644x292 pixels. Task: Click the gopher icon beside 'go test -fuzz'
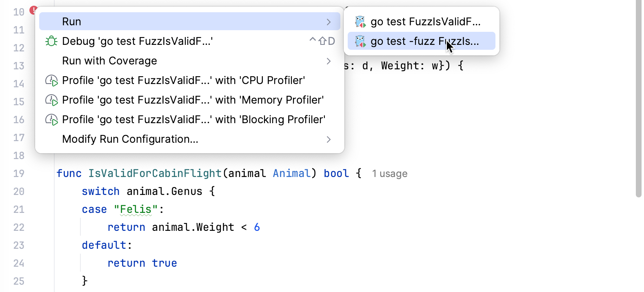coord(361,41)
